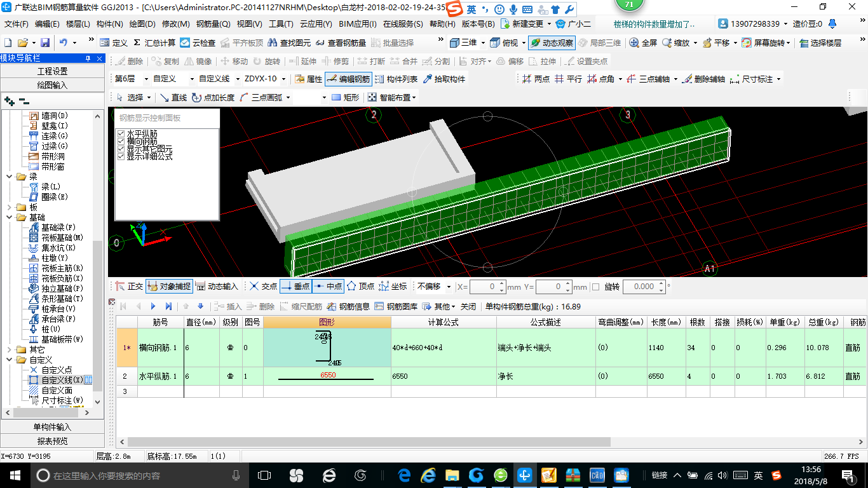Open 构件列表 component list
Screen dimensions: 868x488
point(397,79)
